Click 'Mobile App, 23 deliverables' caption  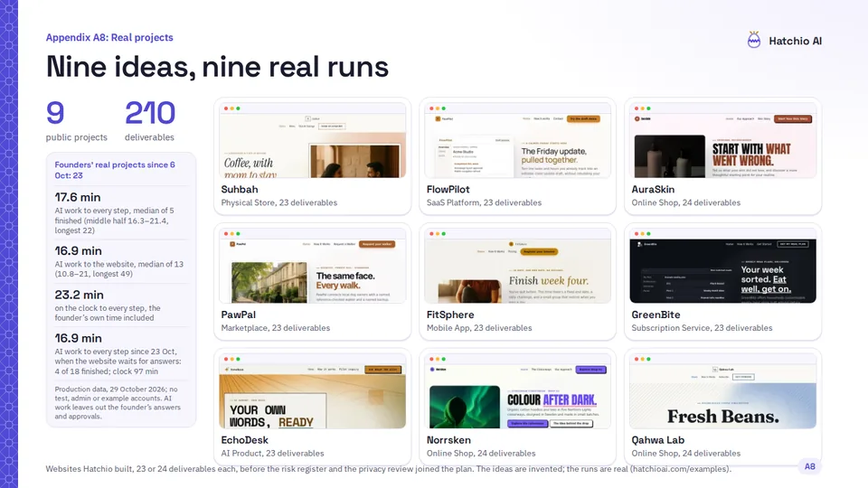(479, 328)
